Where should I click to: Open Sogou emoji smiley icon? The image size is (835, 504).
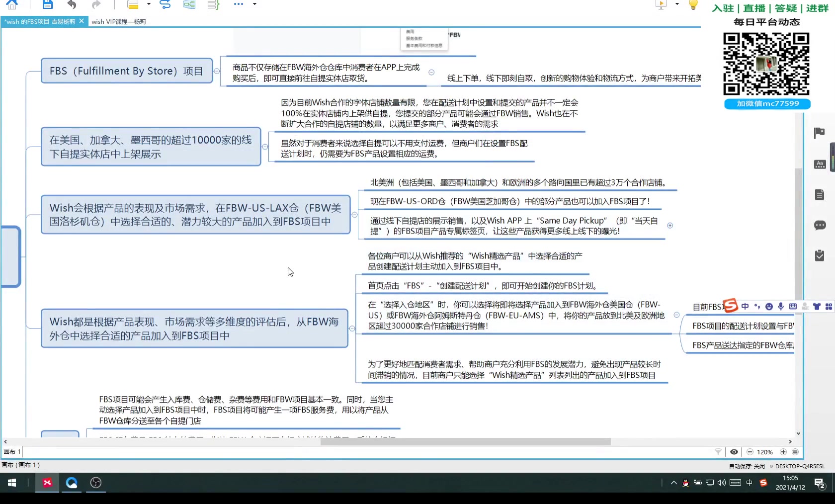(769, 307)
